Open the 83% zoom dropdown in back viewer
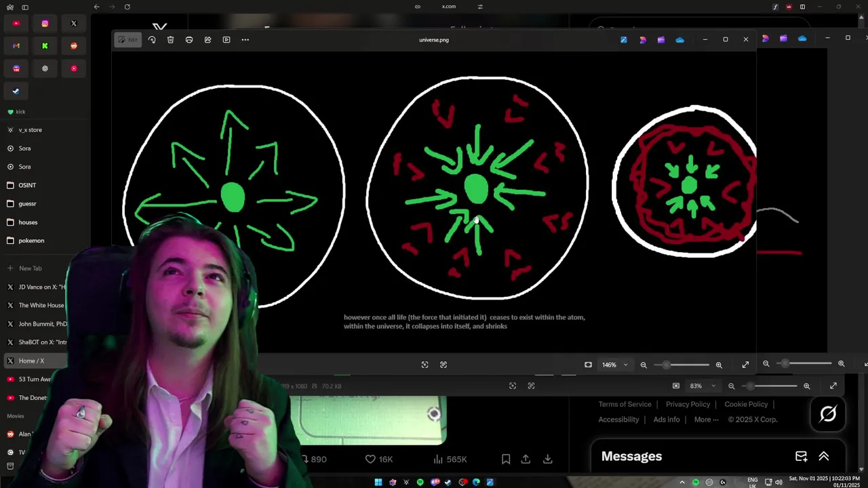This screenshot has width=868, height=488. click(702, 386)
